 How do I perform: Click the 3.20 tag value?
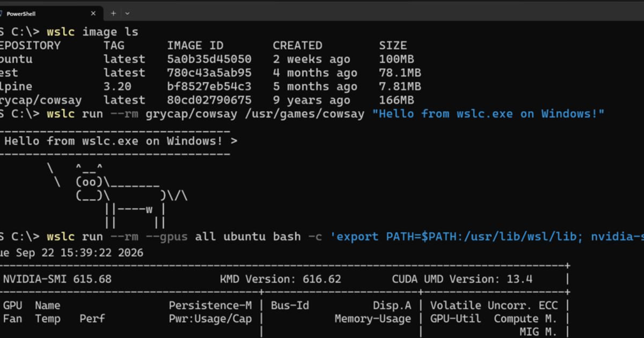click(x=118, y=86)
